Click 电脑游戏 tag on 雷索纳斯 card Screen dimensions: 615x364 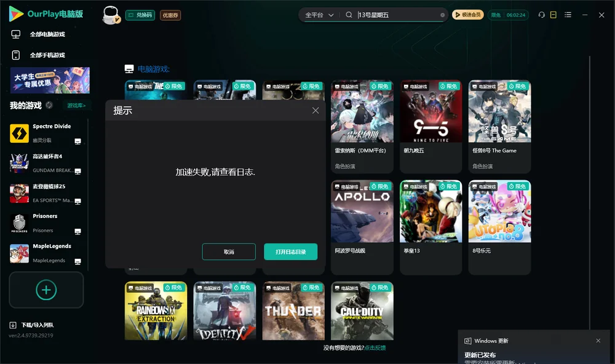pyautogui.click(x=346, y=86)
